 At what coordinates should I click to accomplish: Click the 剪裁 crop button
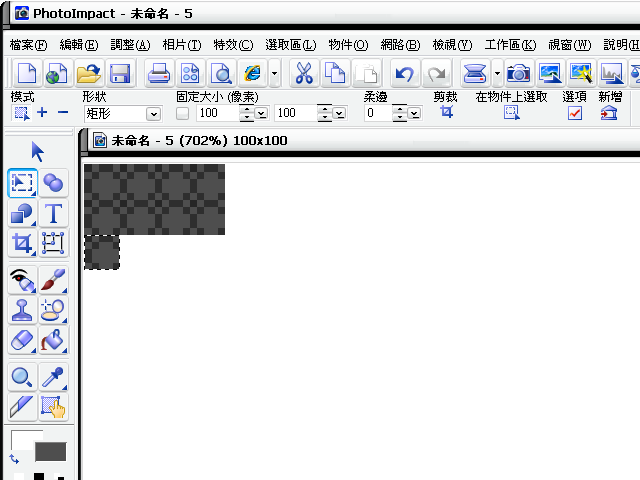[x=447, y=112]
